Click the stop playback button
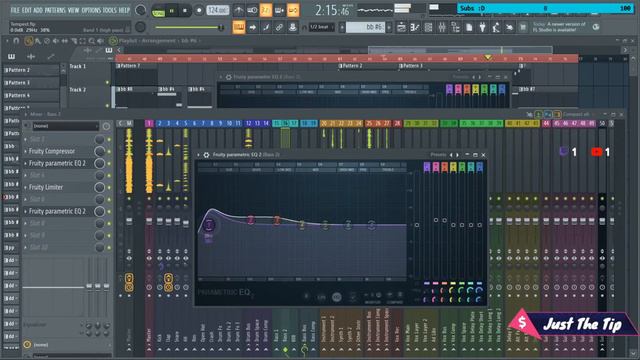Viewport: 640px width, 360px height. pos(185,11)
